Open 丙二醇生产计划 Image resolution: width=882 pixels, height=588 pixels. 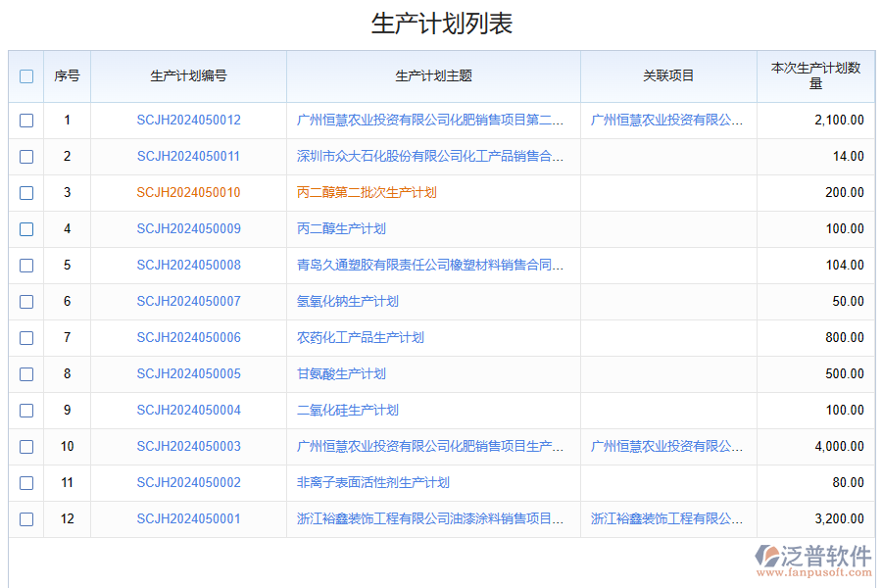(x=341, y=228)
